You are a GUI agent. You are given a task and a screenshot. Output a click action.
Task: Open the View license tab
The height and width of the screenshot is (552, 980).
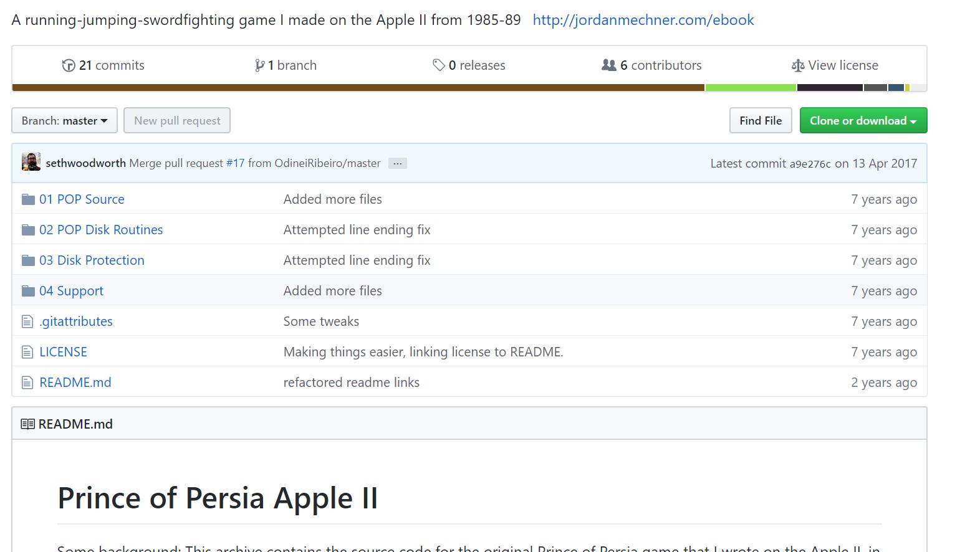(x=835, y=65)
